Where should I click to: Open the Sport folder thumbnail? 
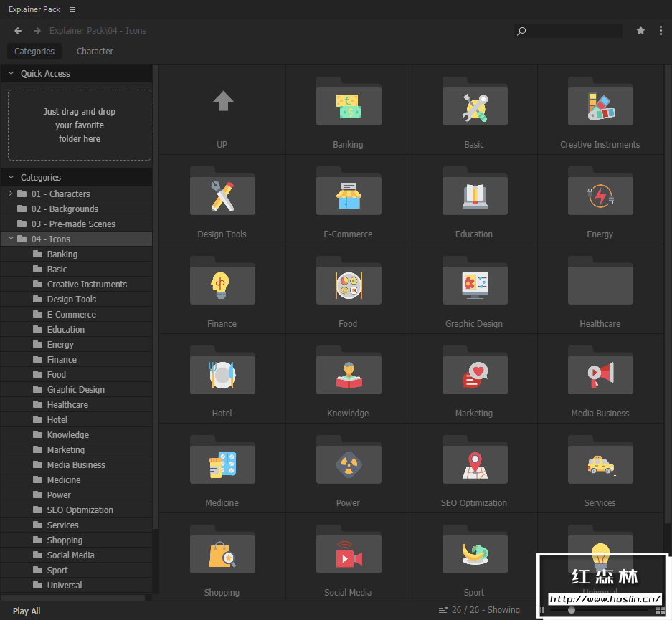[x=475, y=549]
